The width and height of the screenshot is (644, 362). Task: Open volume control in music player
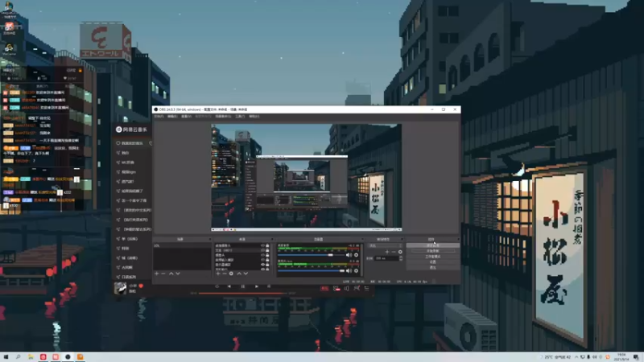[347, 289]
